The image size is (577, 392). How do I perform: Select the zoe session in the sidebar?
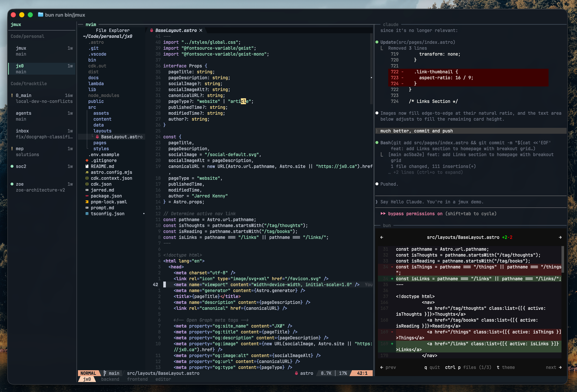coord(20,184)
